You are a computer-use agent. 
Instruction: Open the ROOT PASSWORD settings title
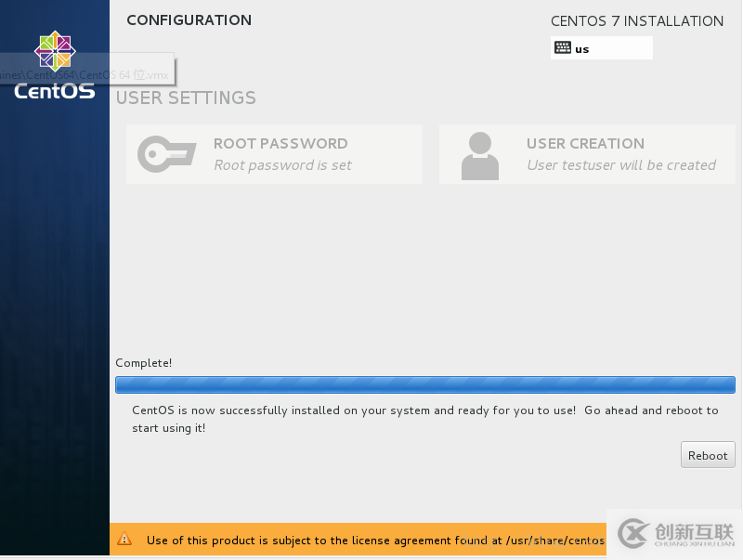pos(280,144)
